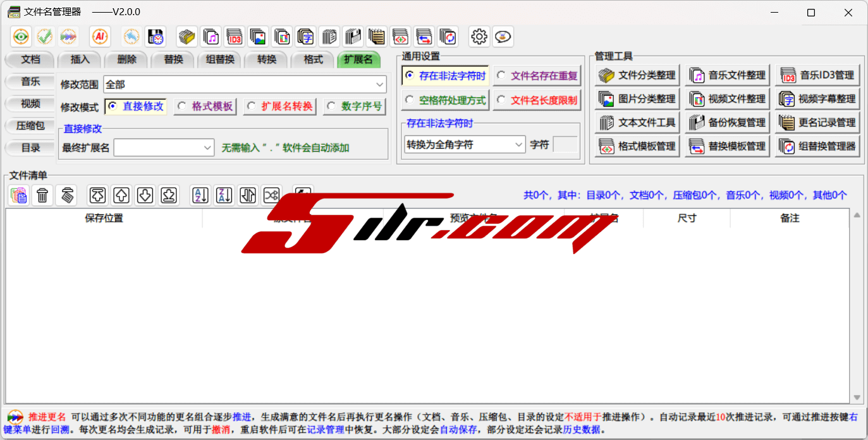This screenshot has height=440, width=868.
Task: Open the 转换为全角字符 dropdown
Action: pos(518,145)
